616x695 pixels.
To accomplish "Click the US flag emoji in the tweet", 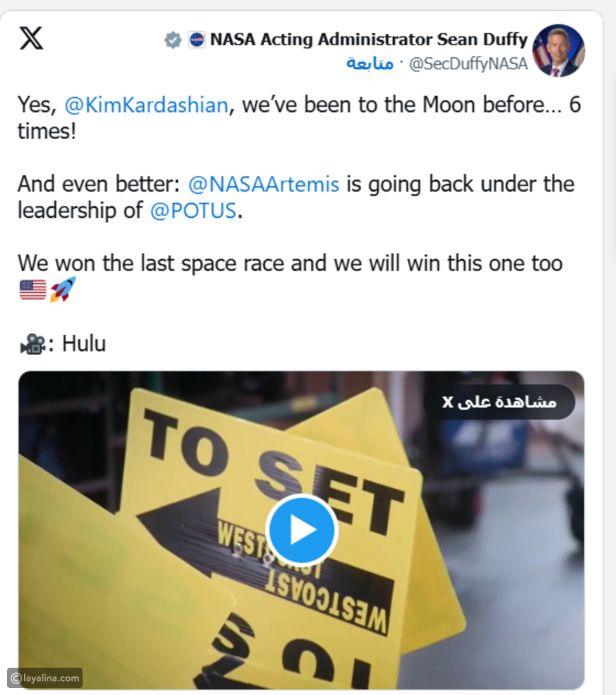I will [32, 290].
